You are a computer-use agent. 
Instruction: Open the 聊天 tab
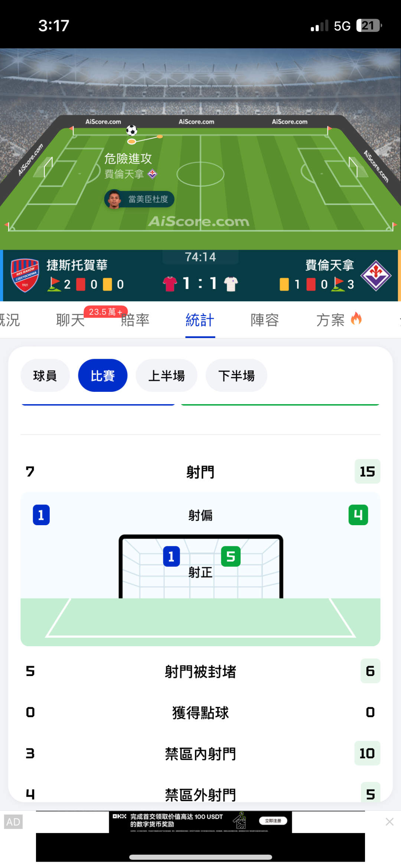pyautogui.click(x=70, y=320)
